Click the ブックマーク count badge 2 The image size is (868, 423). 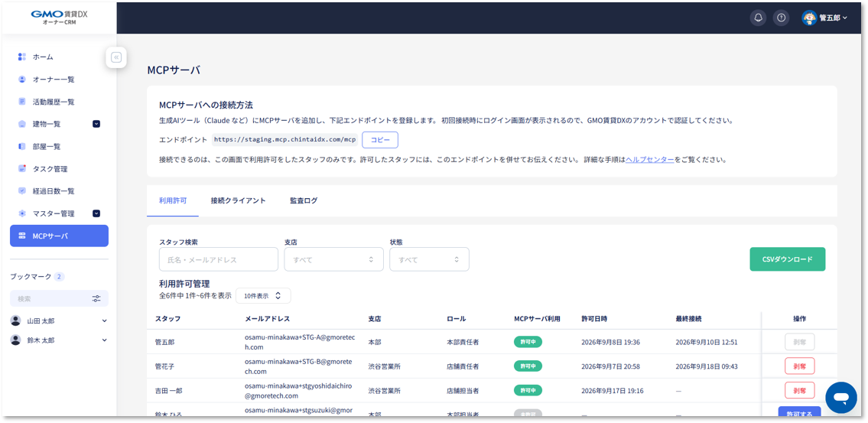click(59, 276)
